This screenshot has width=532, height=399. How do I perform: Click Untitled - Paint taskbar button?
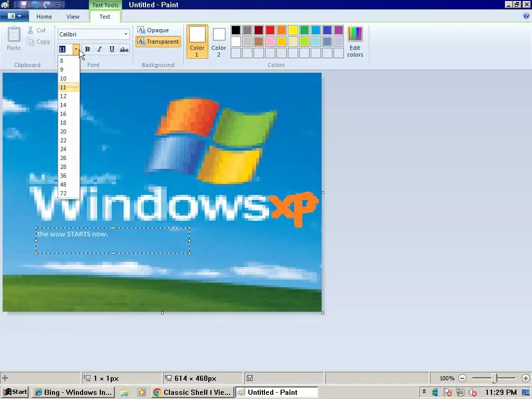tap(277, 393)
